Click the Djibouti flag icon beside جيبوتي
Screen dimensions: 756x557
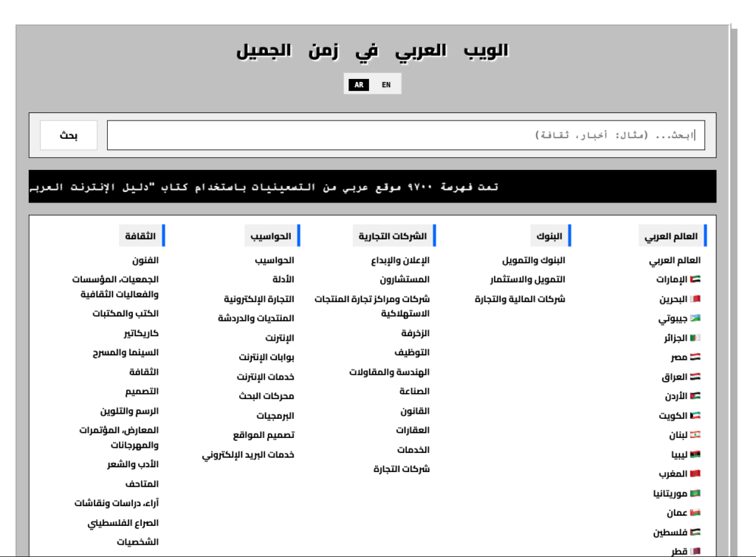click(x=695, y=318)
